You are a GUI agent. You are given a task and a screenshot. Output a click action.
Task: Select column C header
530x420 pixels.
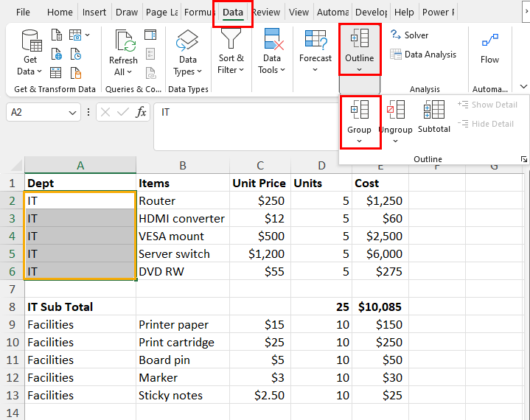click(260, 166)
